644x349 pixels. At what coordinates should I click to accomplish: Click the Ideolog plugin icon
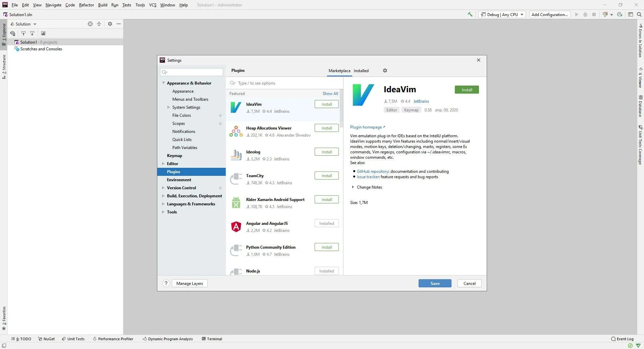pos(236,155)
